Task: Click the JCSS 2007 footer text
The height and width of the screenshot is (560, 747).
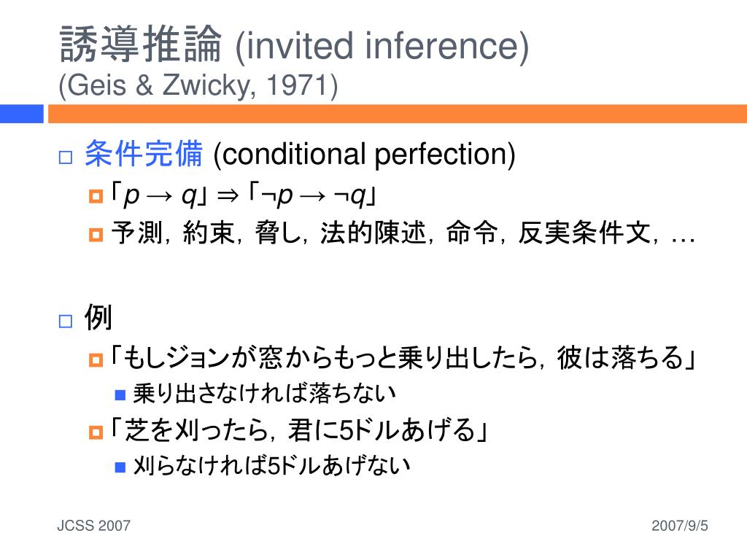Action: click(x=94, y=526)
